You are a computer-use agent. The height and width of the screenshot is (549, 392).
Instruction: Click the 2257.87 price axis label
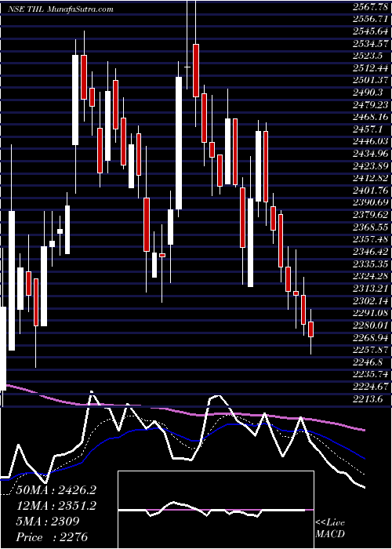372,350
